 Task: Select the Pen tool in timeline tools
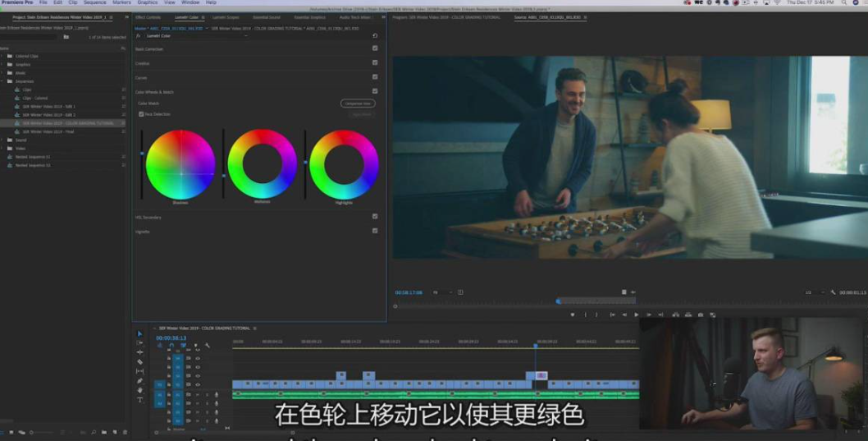tap(139, 381)
